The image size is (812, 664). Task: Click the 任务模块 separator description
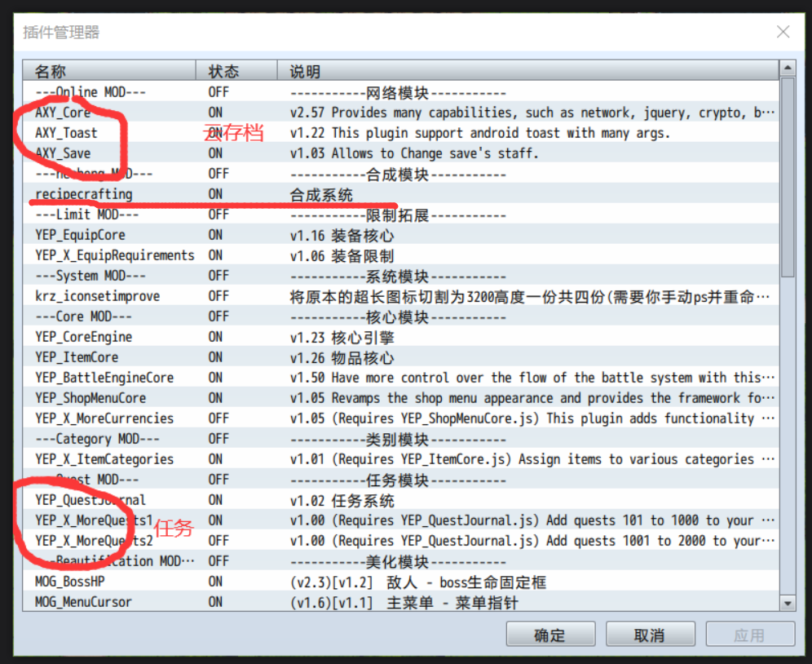pos(398,480)
